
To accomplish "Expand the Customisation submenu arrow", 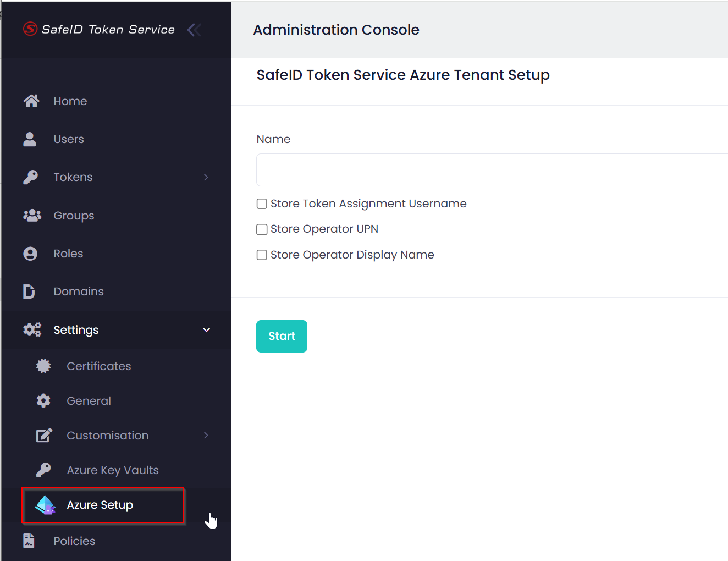I will click(x=206, y=436).
